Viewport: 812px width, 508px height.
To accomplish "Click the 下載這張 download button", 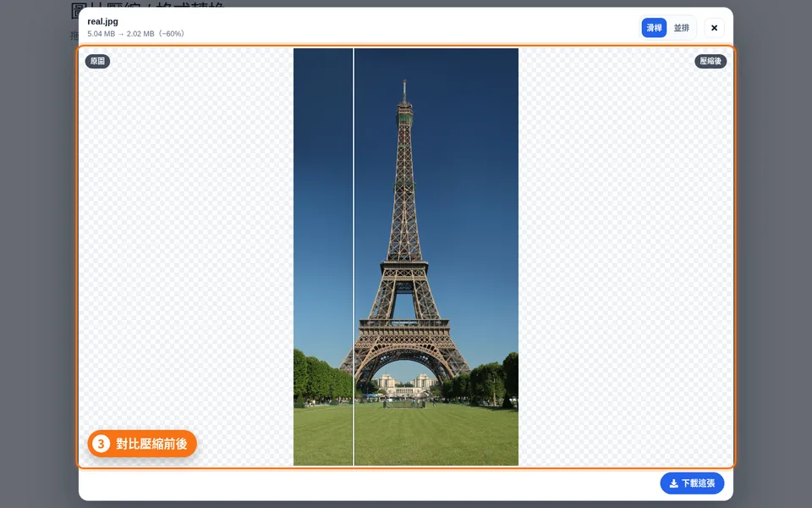I will 692,483.
